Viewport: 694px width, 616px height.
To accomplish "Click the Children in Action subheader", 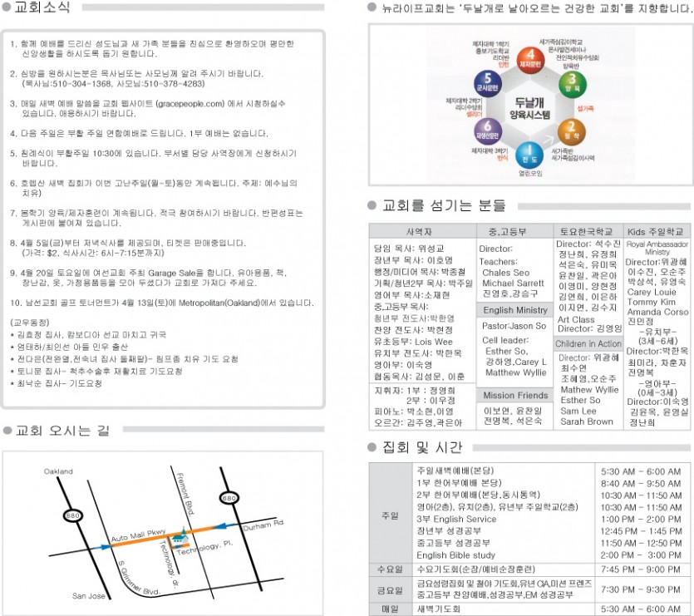I will pos(588,343).
